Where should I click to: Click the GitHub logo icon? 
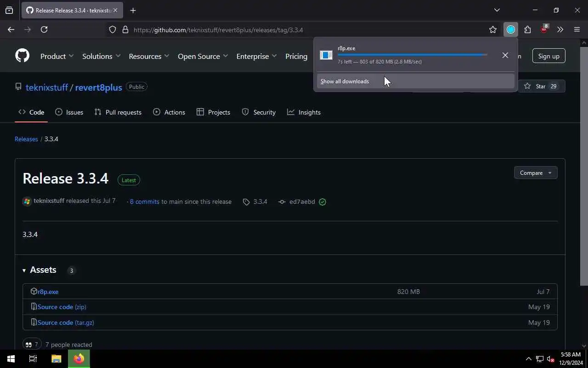click(22, 56)
